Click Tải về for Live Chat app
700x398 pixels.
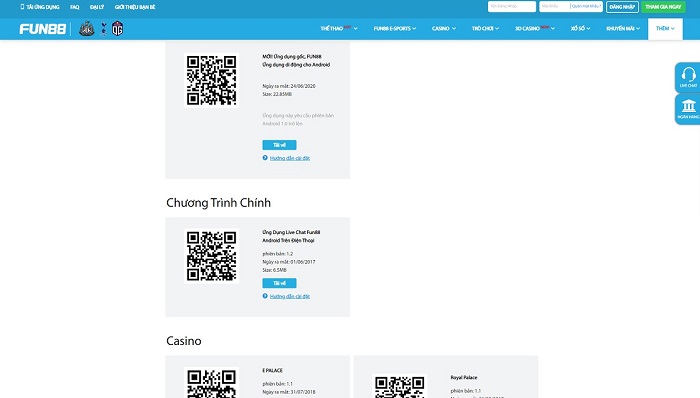click(279, 283)
